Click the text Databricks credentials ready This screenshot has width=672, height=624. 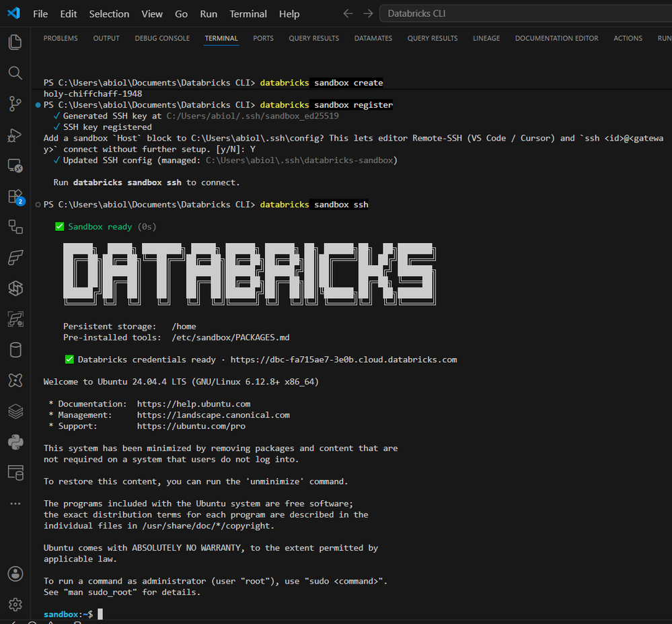(147, 359)
